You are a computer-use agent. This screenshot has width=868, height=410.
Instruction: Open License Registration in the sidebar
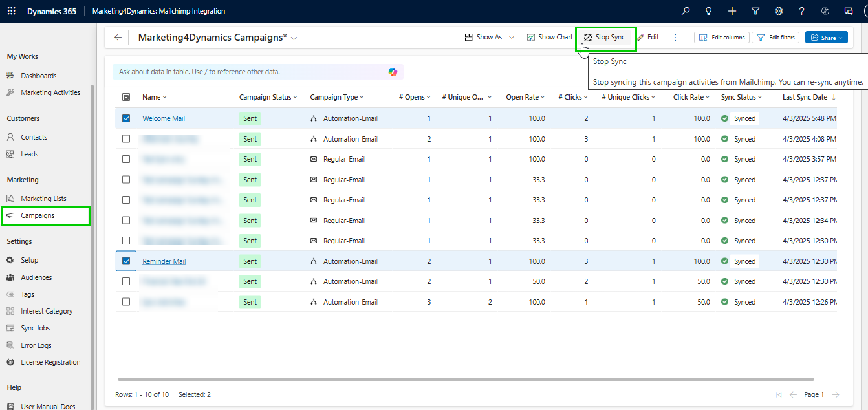(x=50, y=362)
